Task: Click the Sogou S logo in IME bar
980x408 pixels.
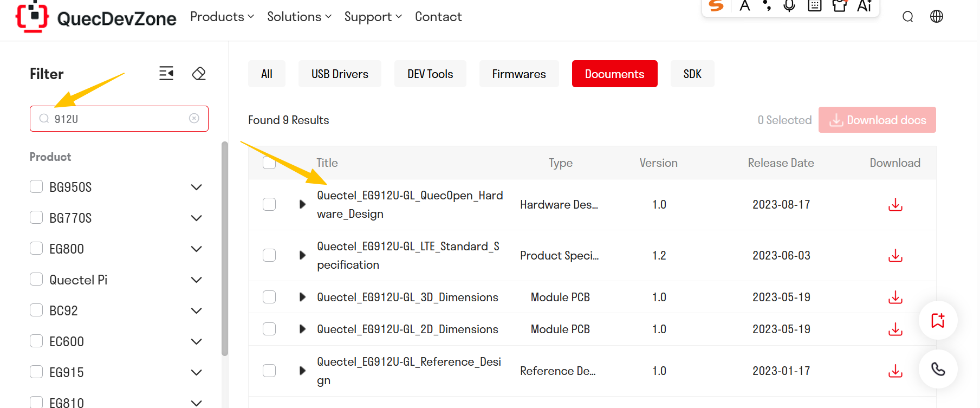Action: click(x=717, y=5)
